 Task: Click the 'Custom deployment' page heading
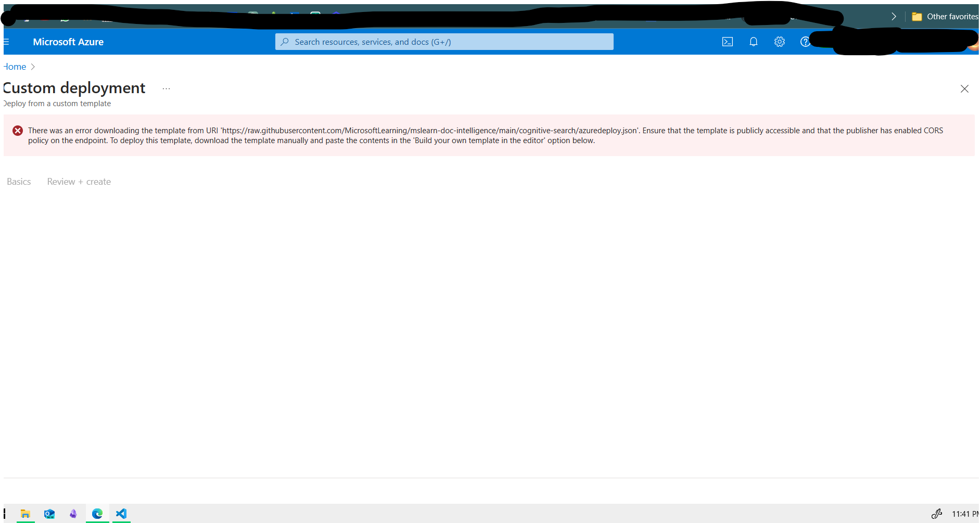74,88
